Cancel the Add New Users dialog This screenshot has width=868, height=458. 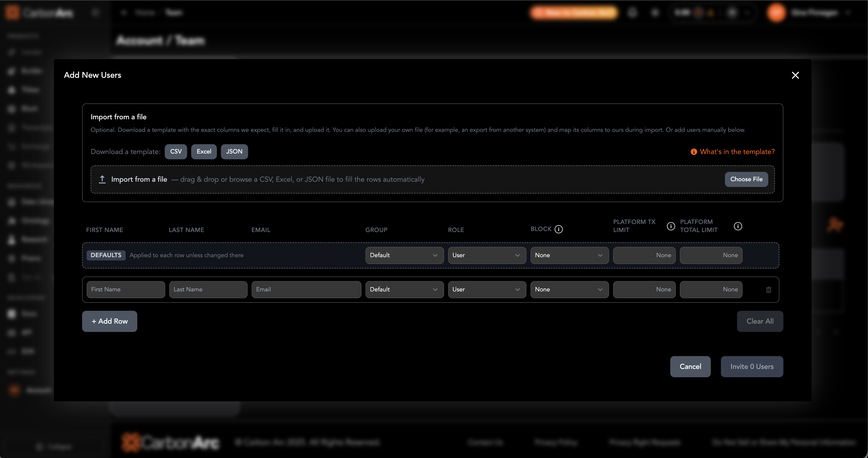(x=690, y=367)
